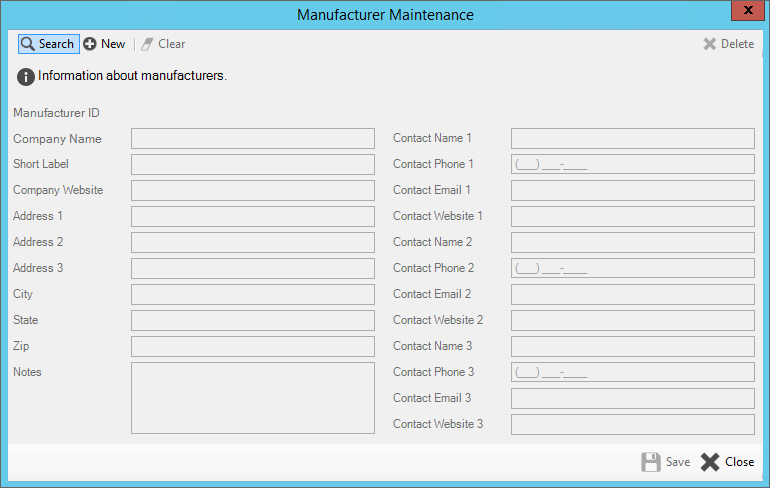Click the Manufacturer ID label
Image resolution: width=770 pixels, height=488 pixels.
(x=56, y=113)
